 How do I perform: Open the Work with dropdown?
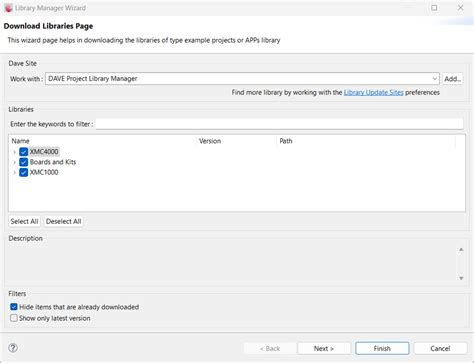pos(434,79)
